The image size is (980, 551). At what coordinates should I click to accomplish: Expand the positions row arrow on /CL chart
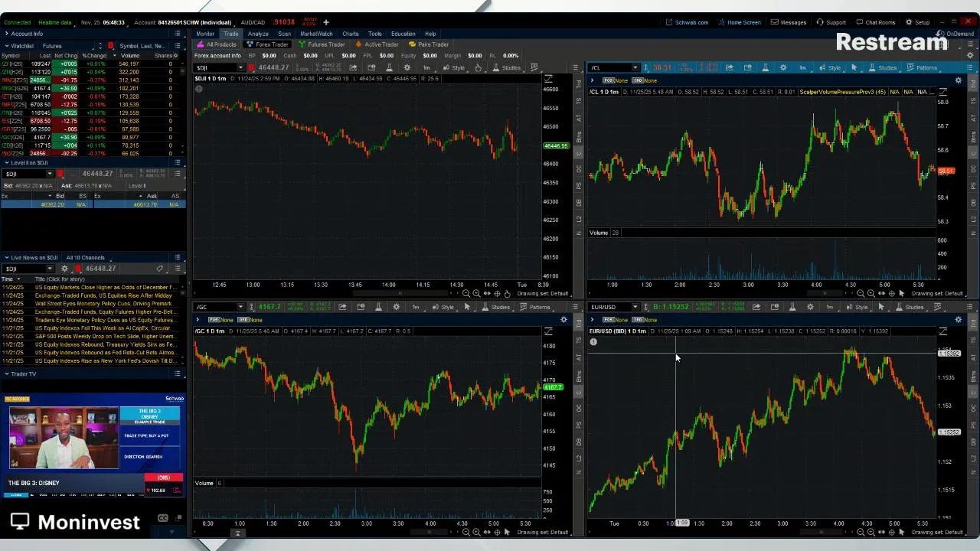(x=592, y=80)
